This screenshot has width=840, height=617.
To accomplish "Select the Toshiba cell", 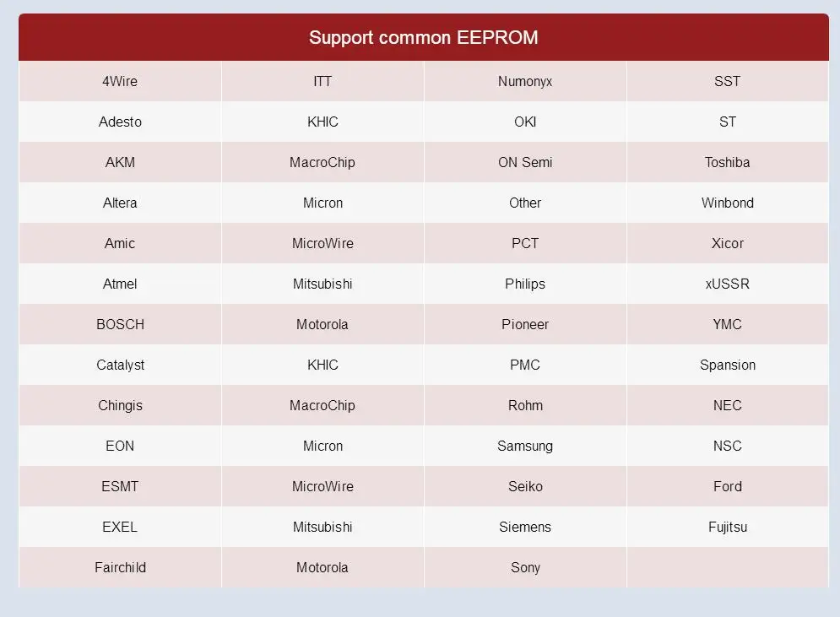I will [x=727, y=162].
